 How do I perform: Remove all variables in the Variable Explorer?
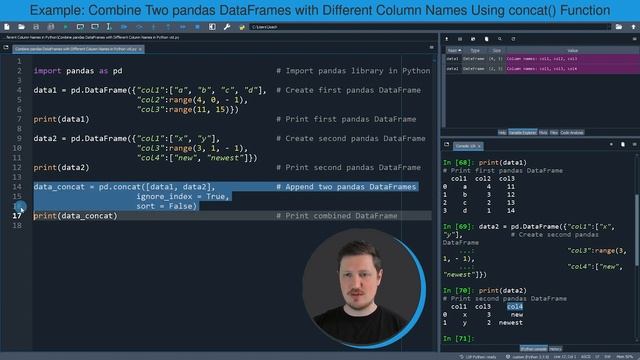487,39
